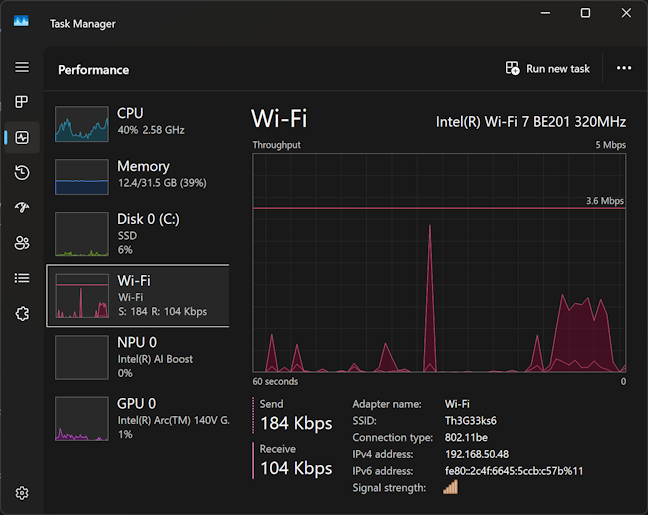Select the Memory performance item
Image resolution: width=648 pixels, height=515 pixels.
138,176
